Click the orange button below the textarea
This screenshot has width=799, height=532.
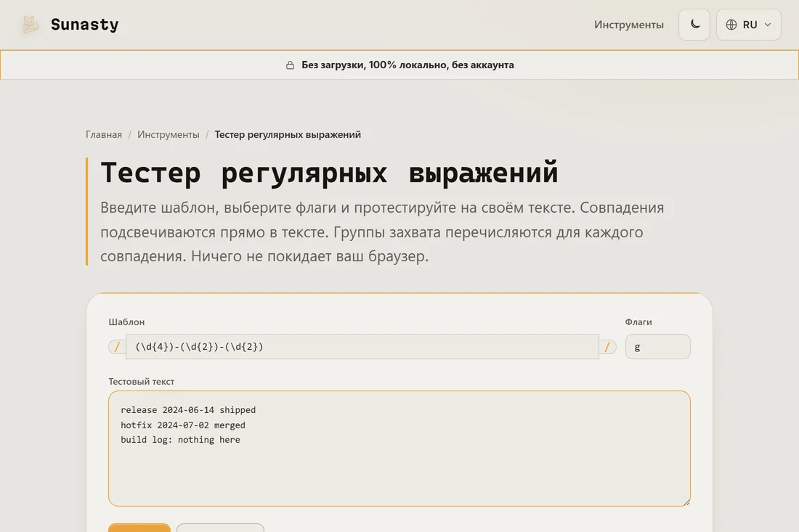pos(139,528)
